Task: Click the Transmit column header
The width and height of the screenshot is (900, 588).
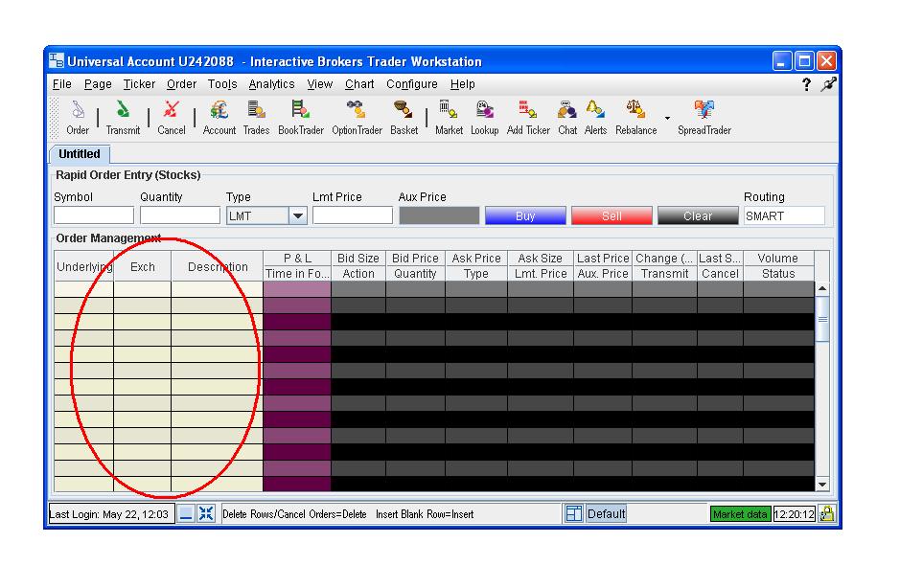Action: pos(664,274)
